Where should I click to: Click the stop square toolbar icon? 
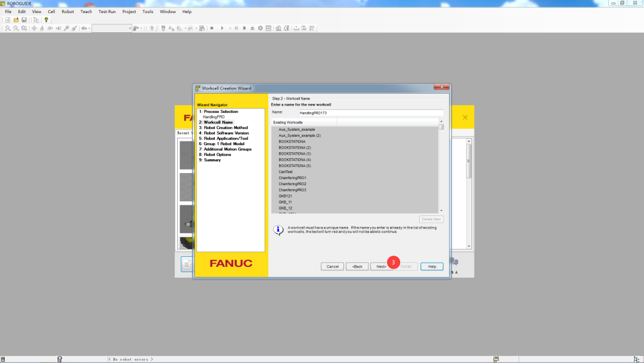tap(244, 29)
